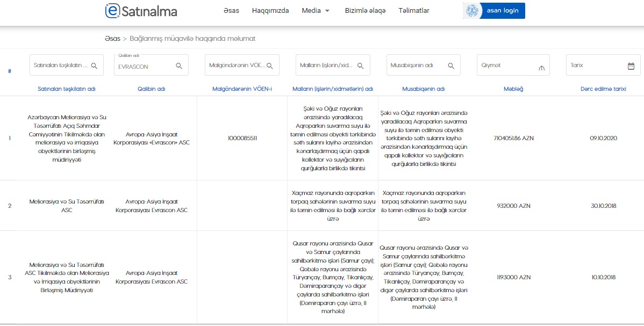Viewport: 644px width, 326px height.
Task: Click the organization cell starting Azərbaycan Meliorasiya və Su
Action: [67, 139]
